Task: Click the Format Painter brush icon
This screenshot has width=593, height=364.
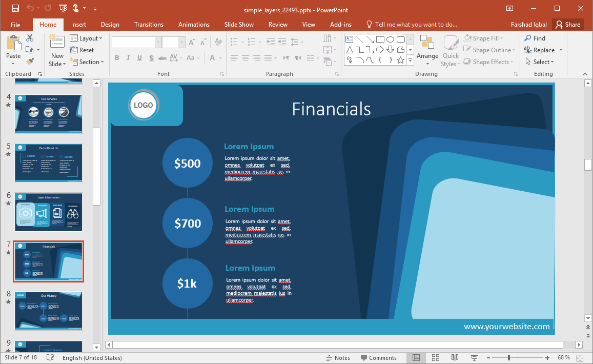Action: coord(30,61)
